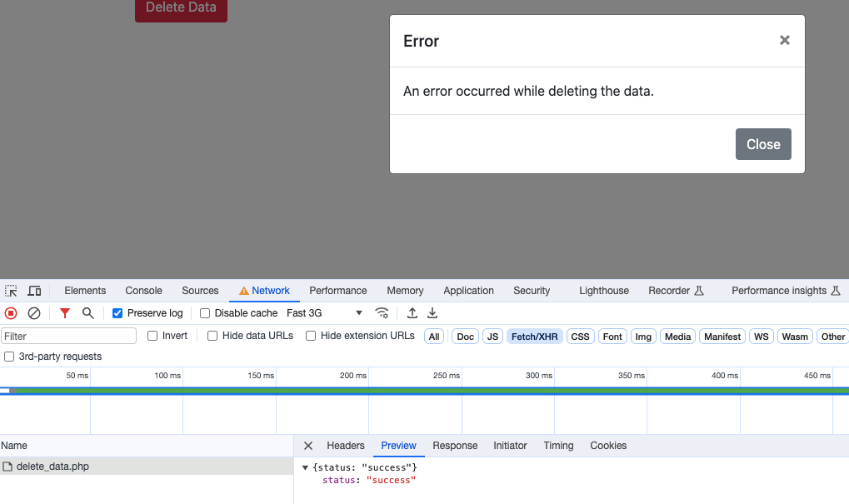Close the Error dialog with X

[785, 40]
